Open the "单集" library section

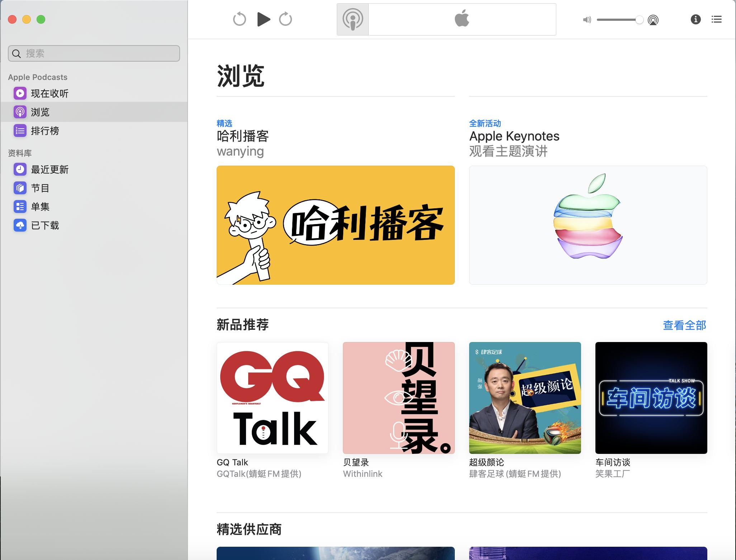tap(39, 207)
